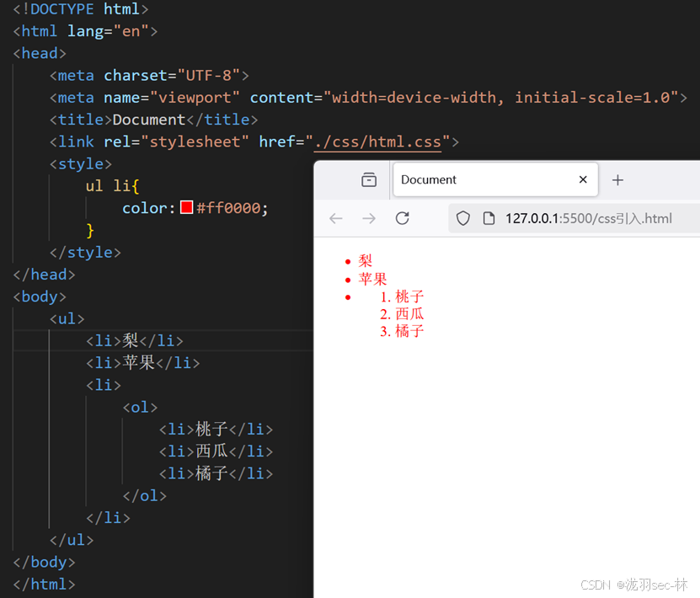Click the <title>Document</title> code line

click(153, 120)
